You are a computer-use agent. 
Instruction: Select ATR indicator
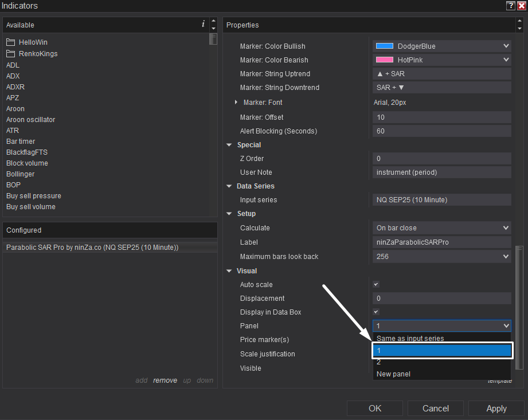click(x=13, y=131)
